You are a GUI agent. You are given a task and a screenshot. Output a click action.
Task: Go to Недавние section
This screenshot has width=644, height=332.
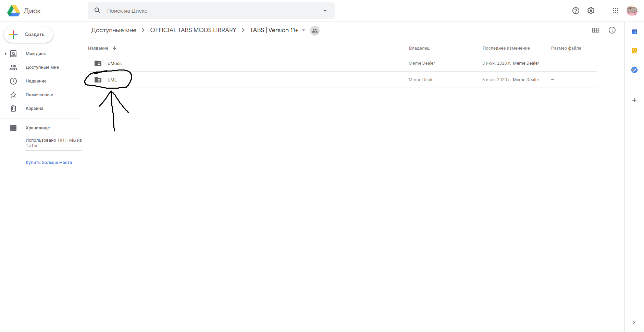pyautogui.click(x=36, y=81)
